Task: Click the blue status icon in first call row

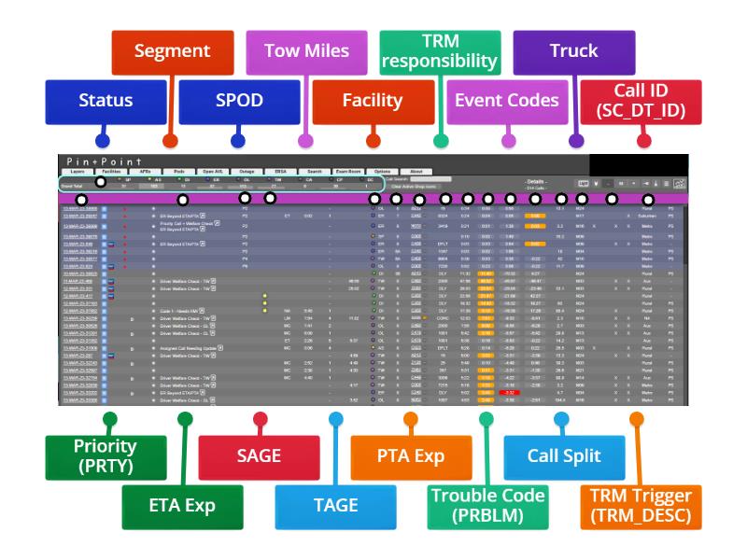Action: [x=104, y=208]
